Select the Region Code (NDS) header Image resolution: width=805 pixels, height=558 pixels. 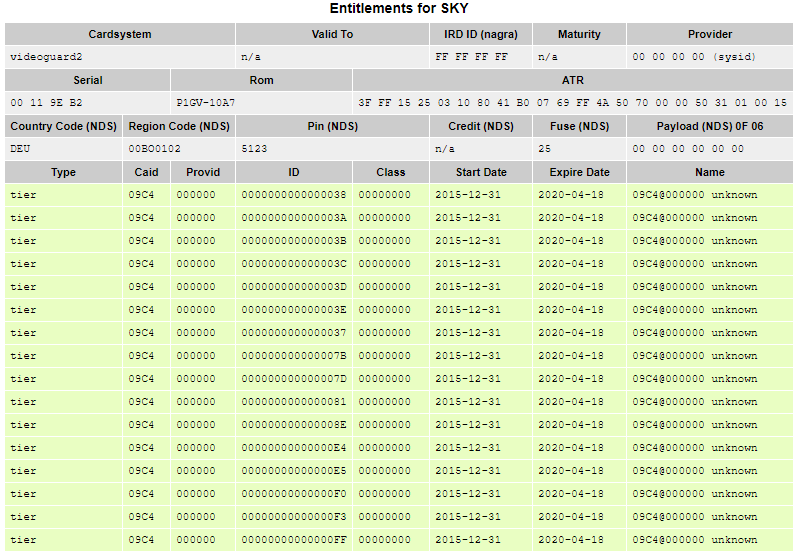[x=179, y=126]
